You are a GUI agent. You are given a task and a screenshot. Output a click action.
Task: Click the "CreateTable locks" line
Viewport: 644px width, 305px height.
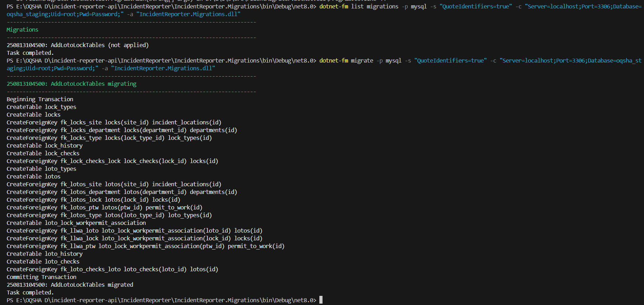pos(34,115)
